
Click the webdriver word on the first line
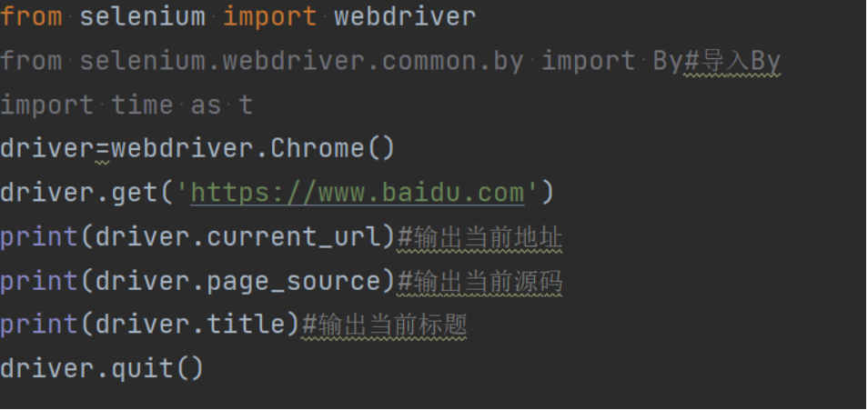click(x=405, y=16)
